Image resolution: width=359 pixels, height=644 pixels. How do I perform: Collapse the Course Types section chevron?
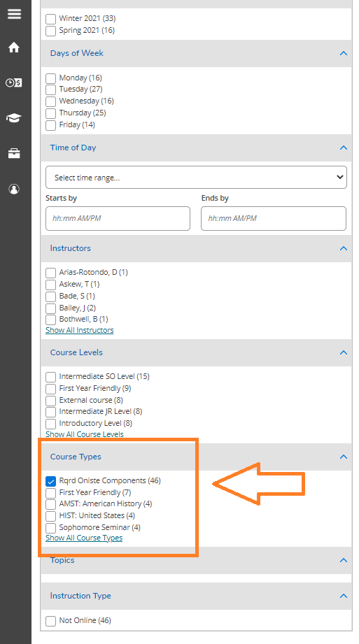(344, 457)
